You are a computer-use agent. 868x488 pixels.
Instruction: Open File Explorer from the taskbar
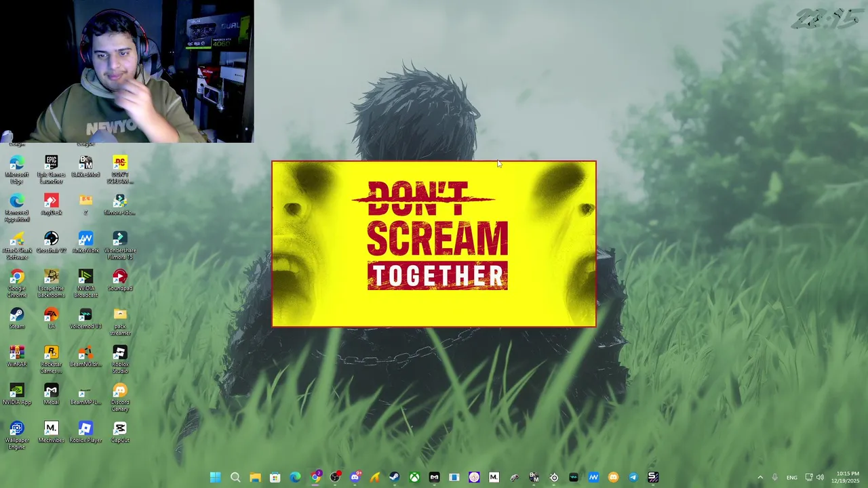click(255, 477)
